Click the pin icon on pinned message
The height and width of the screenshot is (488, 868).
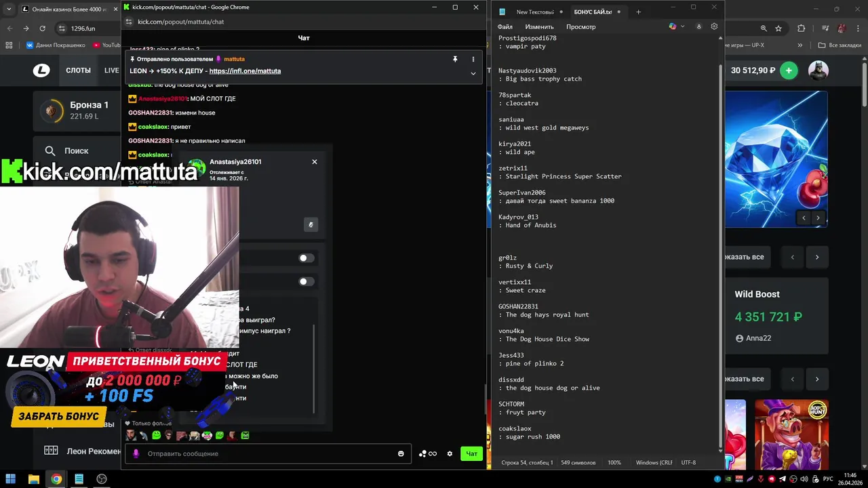[x=455, y=59]
